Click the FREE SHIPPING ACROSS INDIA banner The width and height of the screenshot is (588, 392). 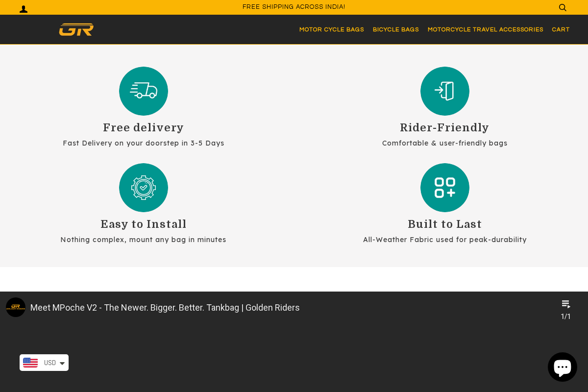point(294,7)
